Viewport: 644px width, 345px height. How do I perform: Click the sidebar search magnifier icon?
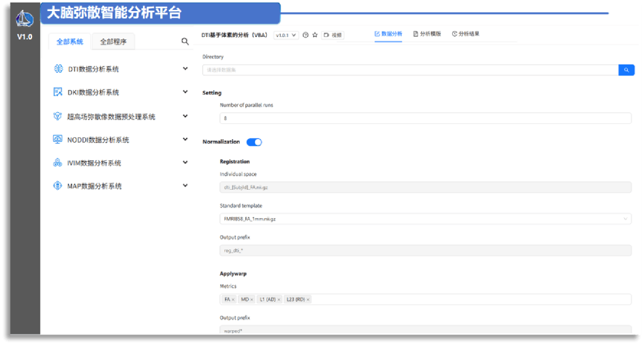point(185,42)
